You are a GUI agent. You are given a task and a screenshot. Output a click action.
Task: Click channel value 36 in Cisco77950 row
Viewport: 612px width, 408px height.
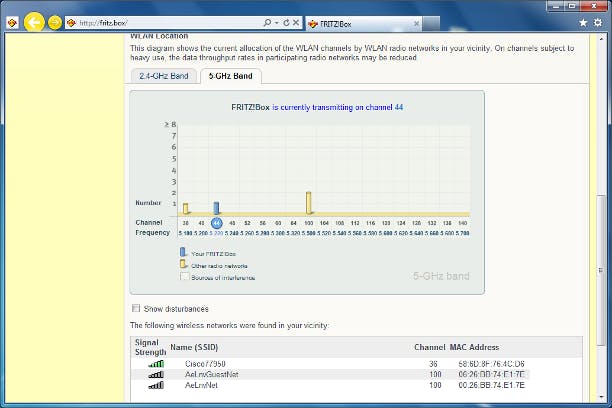433,364
